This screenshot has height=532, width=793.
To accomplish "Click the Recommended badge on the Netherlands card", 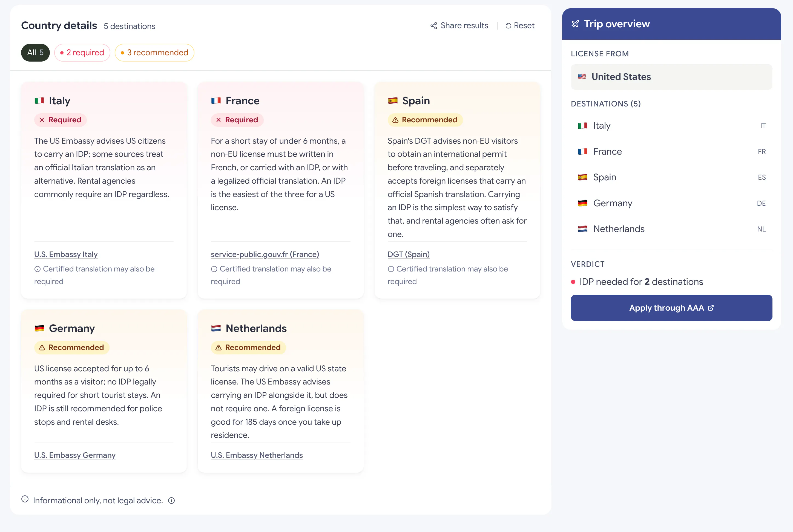I will (x=248, y=348).
